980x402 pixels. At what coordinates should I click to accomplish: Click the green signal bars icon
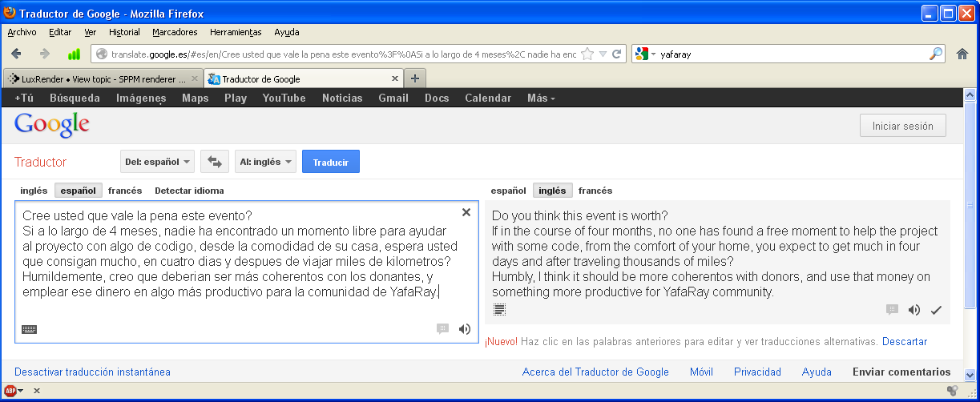(x=74, y=54)
